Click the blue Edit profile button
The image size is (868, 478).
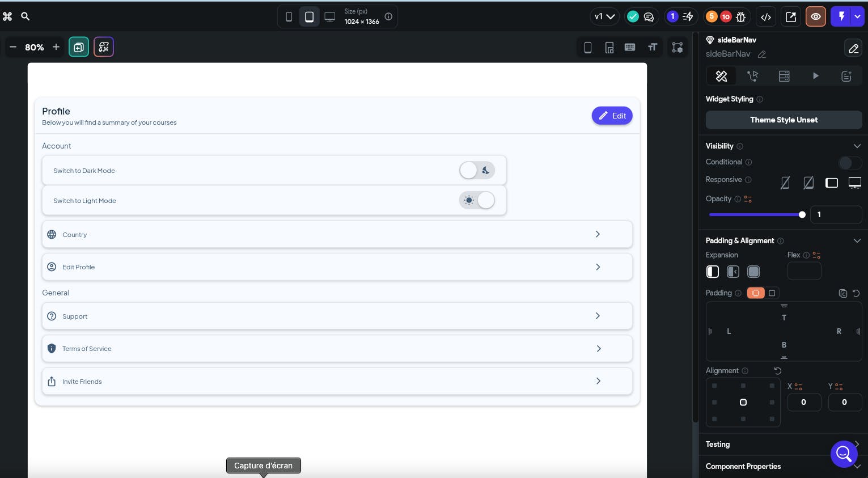click(612, 116)
